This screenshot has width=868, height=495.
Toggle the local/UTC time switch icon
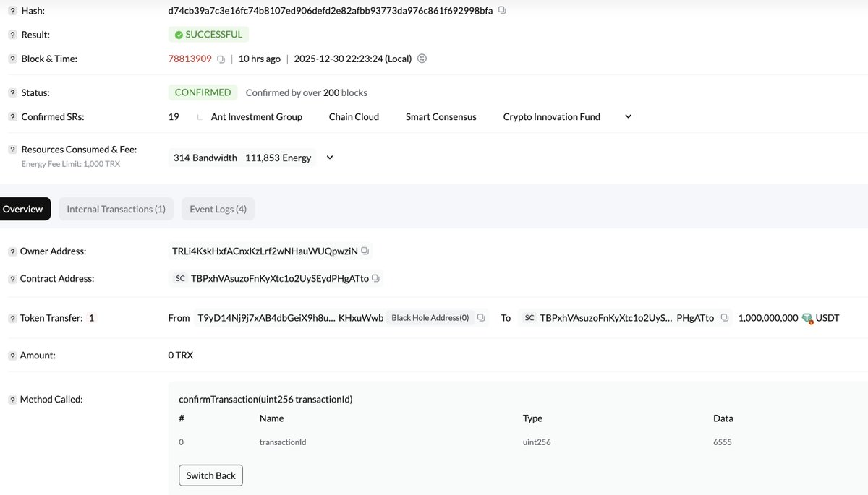click(422, 59)
